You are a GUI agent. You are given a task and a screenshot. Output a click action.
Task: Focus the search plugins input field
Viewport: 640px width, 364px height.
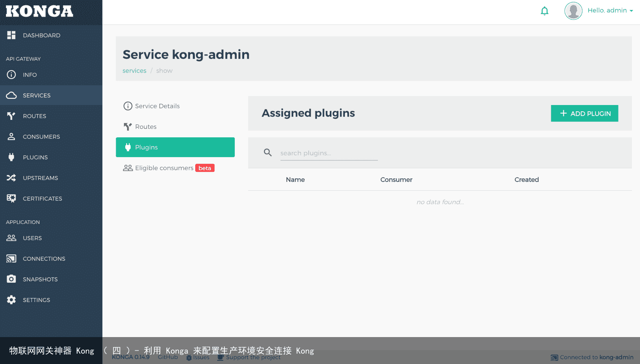[x=329, y=153]
